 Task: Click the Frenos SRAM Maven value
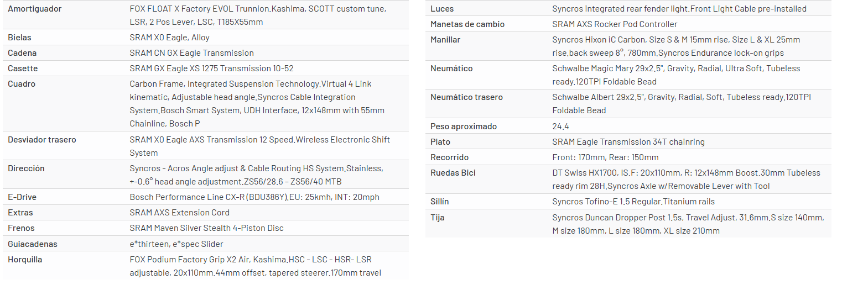pos(206,228)
